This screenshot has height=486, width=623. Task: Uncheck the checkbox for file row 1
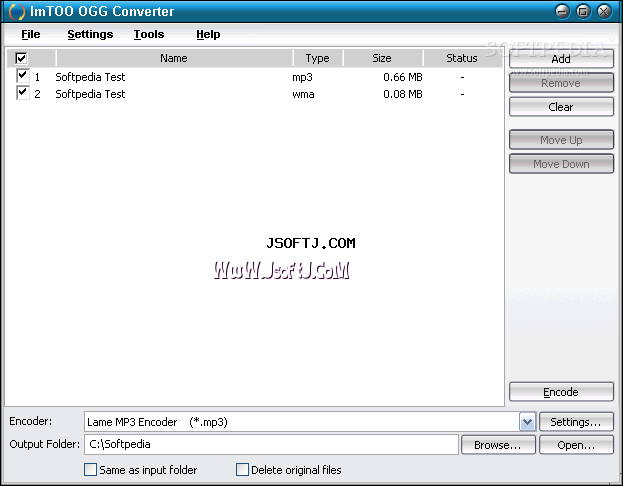coord(23,76)
